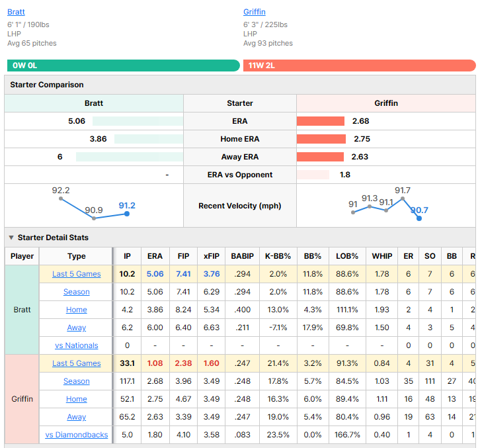
Task: Open Bratt player profile link
Action: pyautogui.click(x=16, y=12)
